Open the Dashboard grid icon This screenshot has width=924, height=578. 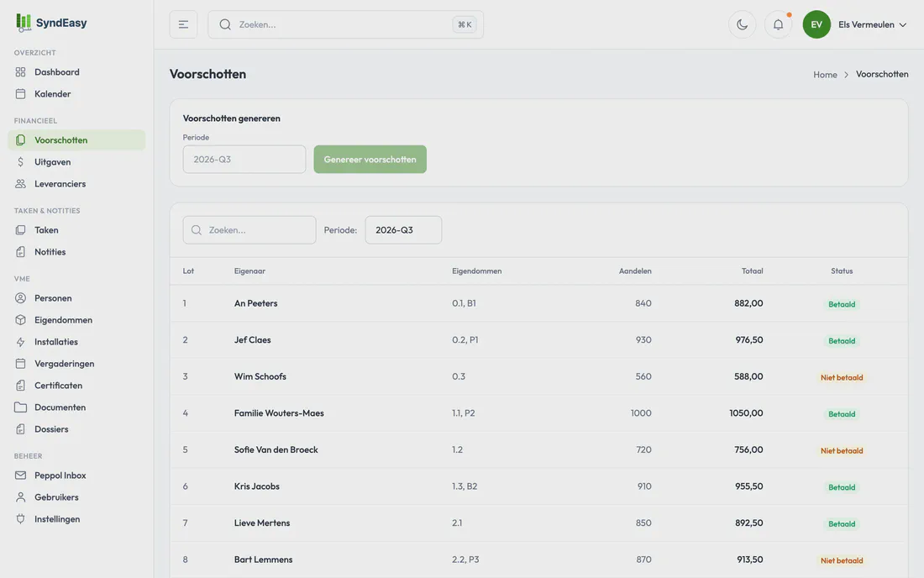point(21,72)
